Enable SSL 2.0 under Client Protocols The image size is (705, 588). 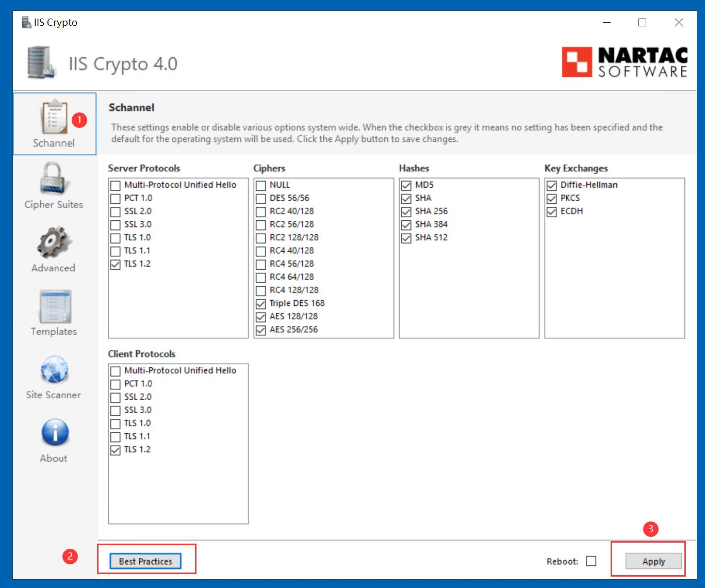pos(116,397)
